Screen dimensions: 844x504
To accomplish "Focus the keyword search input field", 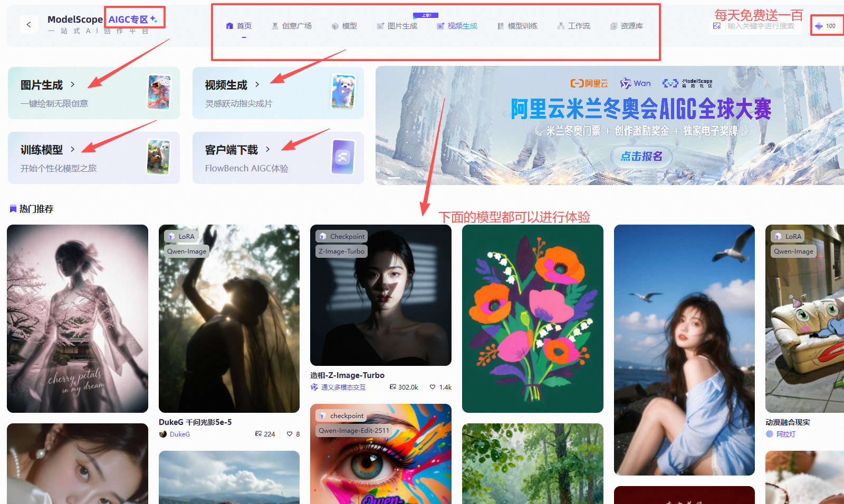I will (x=761, y=26).
